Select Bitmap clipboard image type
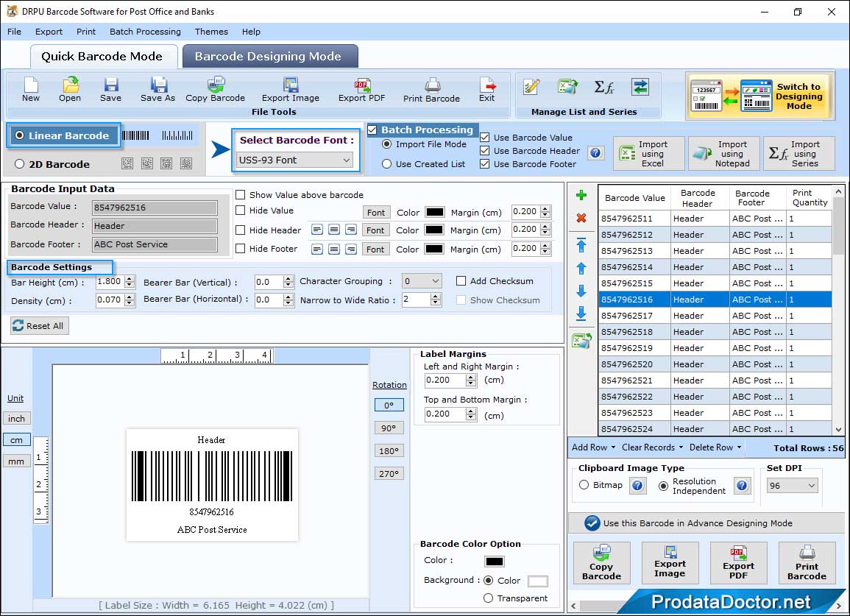This screenshot has height=616, width=850. 584,485
